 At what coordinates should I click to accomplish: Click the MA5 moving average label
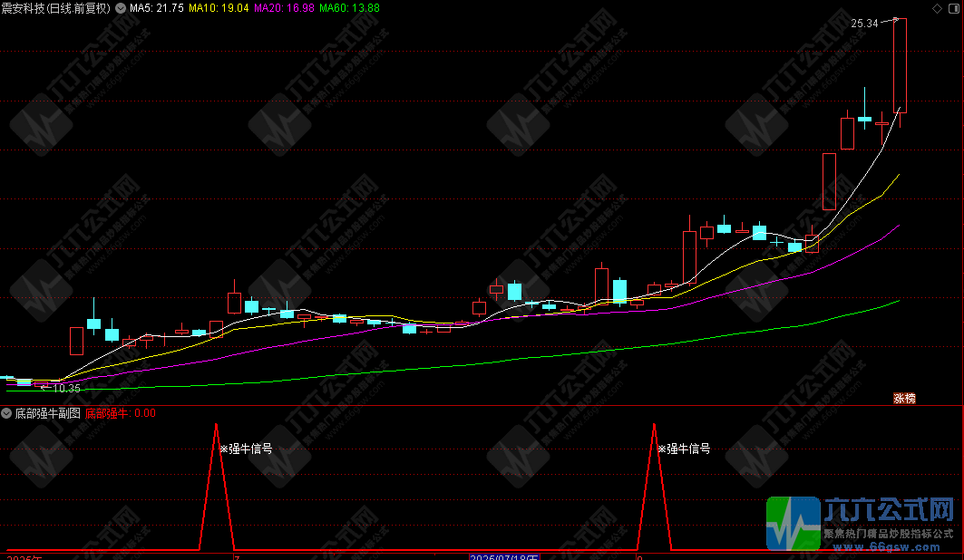[157, 8]
